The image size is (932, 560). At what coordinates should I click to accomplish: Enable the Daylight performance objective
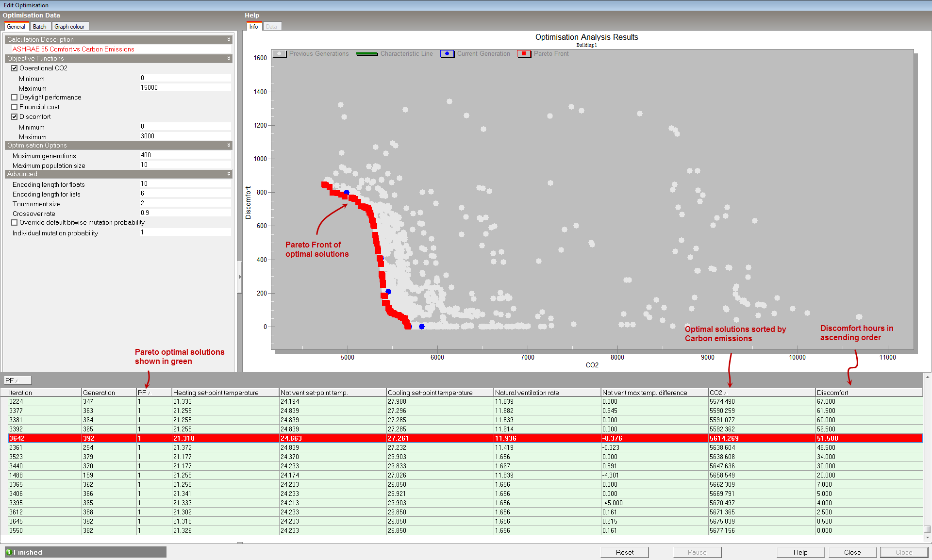click(15, 98)
